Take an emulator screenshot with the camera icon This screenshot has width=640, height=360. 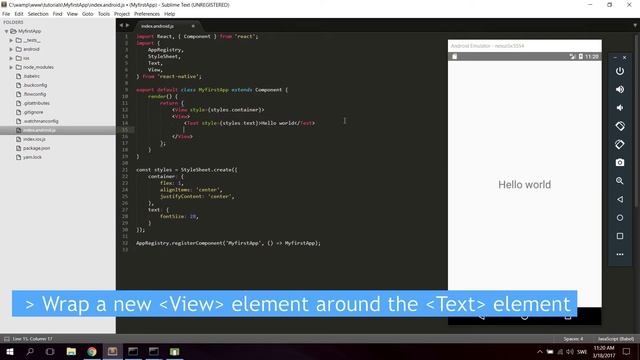[x=620, y=162]
